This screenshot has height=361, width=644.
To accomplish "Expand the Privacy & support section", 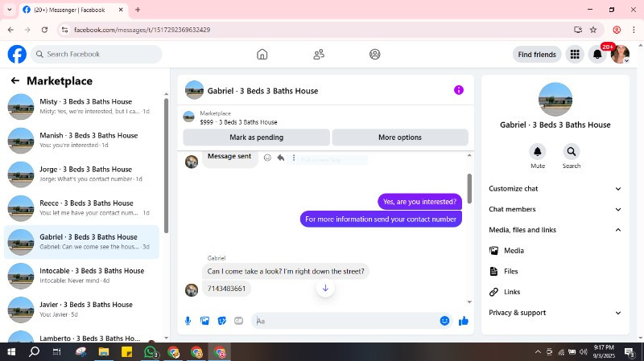I will coord(555,313).
